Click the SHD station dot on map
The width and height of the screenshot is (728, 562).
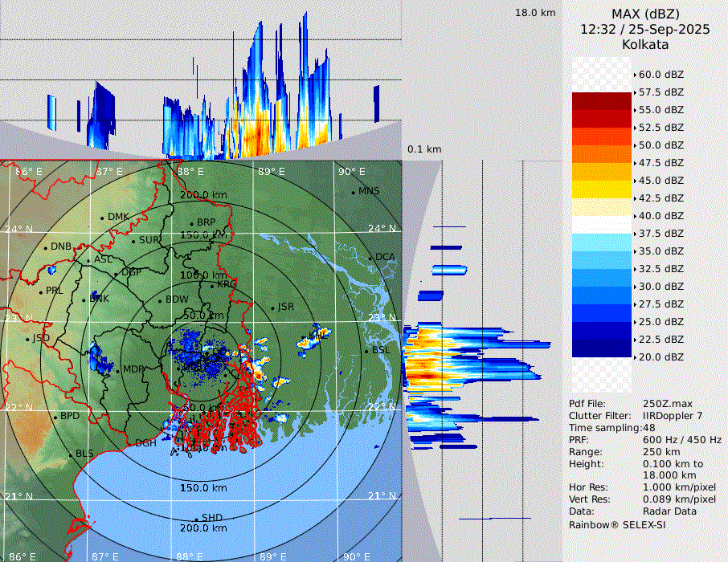coord(196,519)
